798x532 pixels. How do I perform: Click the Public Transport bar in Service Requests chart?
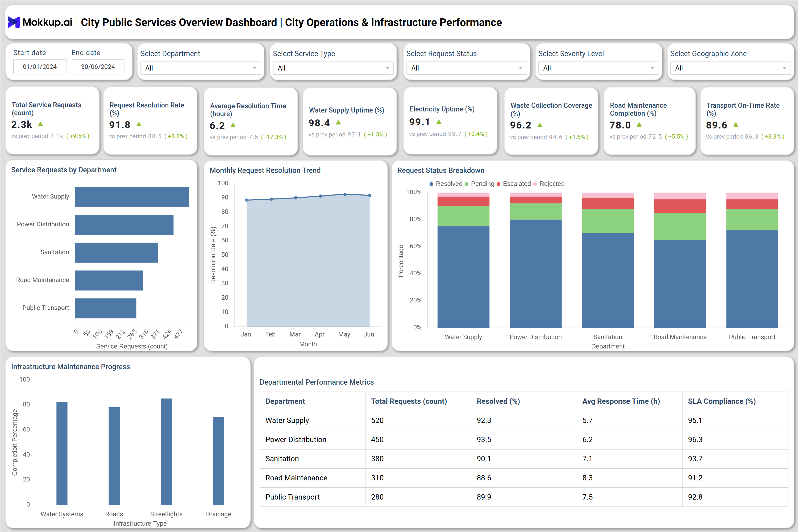point(106,308)
